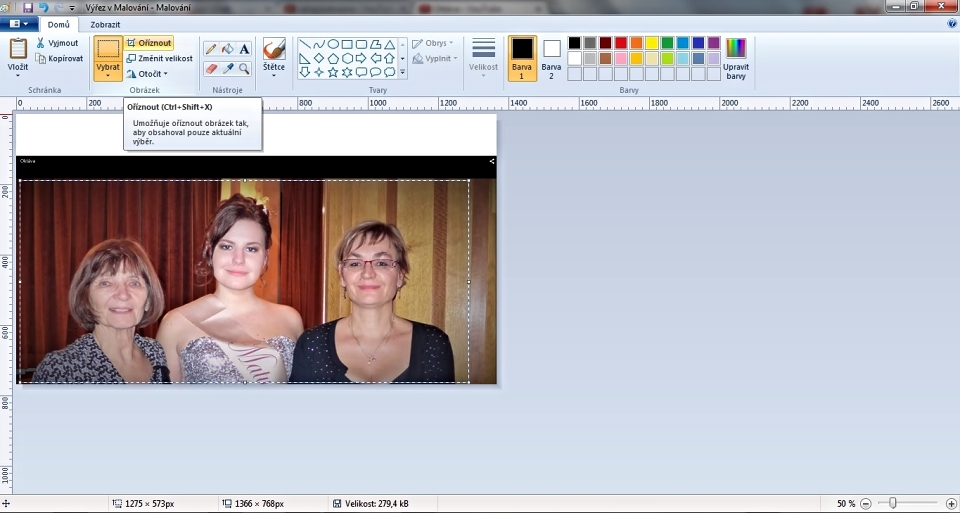This screenshot has height=513, width=960.
Task: Switch to the Zobrazit tab
Action: (x=105, y=23)
